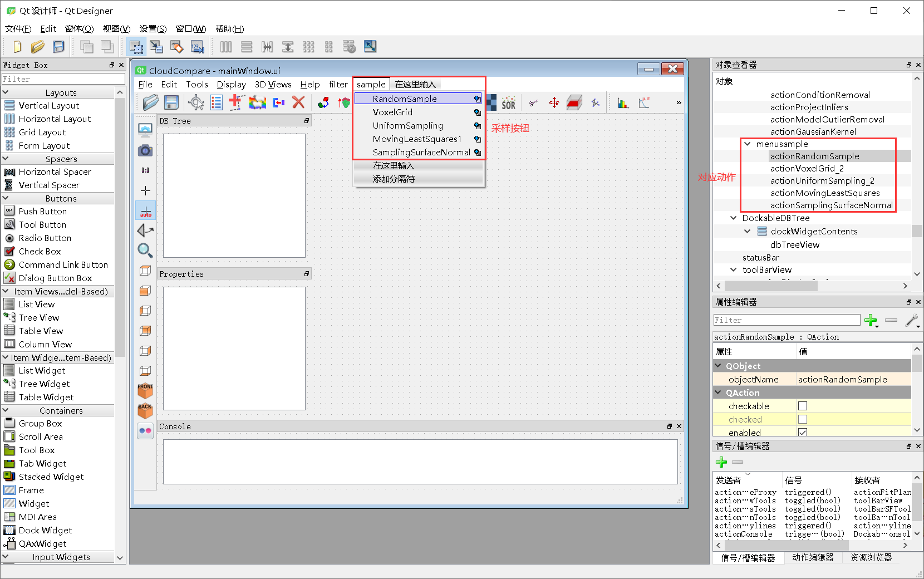Apply Lay Out in a Grid icon

click(x=308, y=47)
